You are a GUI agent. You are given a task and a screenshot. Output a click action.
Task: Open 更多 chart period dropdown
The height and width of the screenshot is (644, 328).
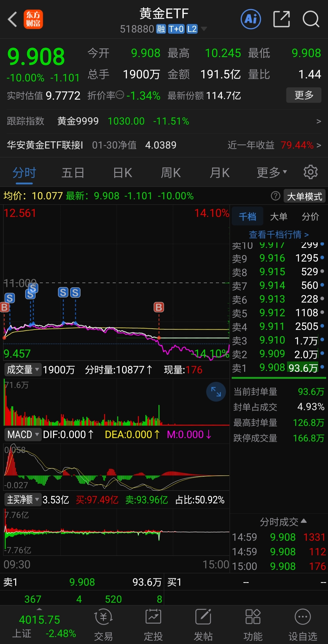pyautogui.click(x=272, y=173)
